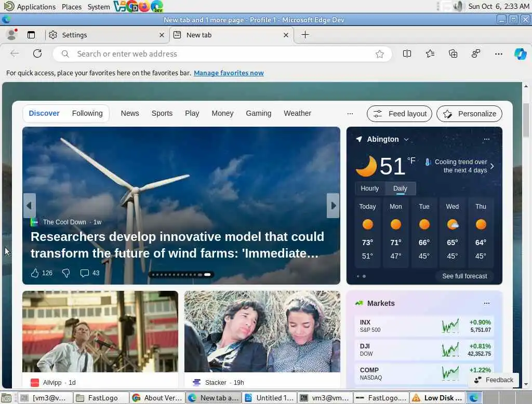
Task: Select the Discover feed tab
Action: 44,113
